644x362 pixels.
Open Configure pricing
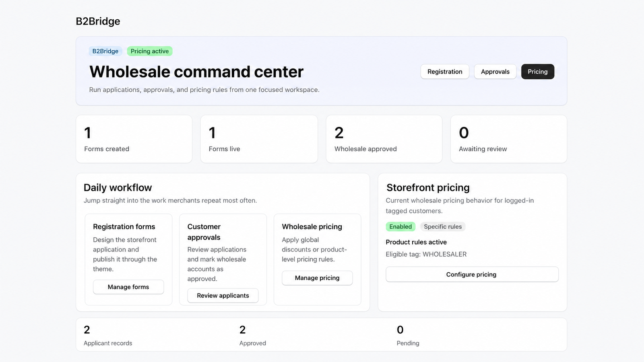coord(472,274)
